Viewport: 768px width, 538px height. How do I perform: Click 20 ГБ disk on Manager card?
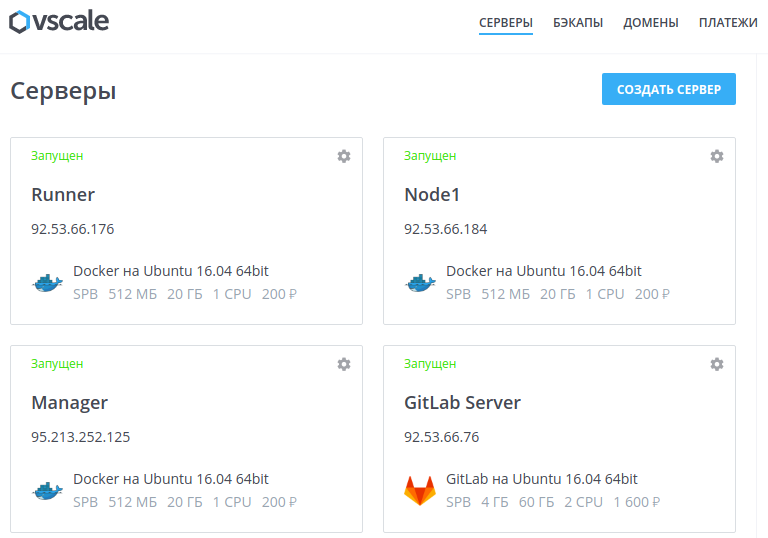point(184,502)
